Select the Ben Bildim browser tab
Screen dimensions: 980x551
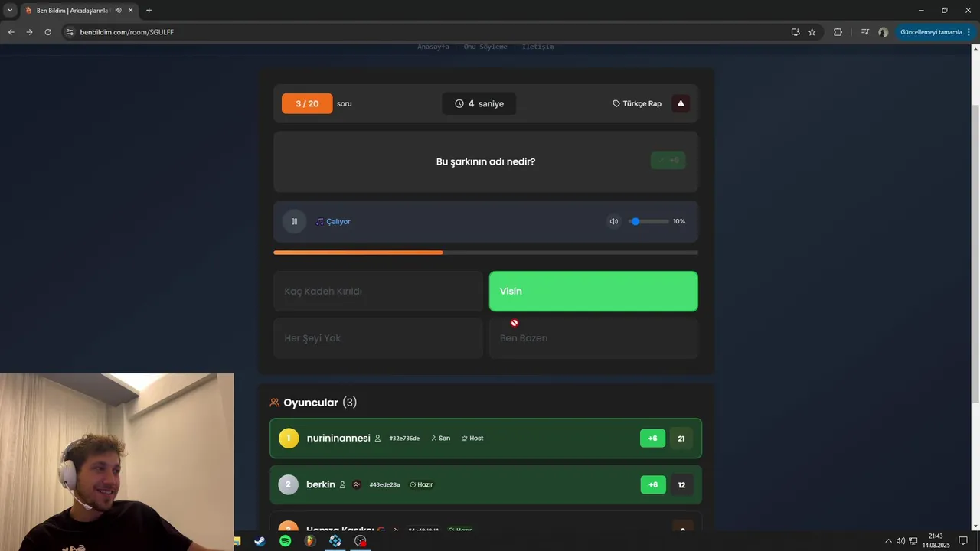coord(80,10)
